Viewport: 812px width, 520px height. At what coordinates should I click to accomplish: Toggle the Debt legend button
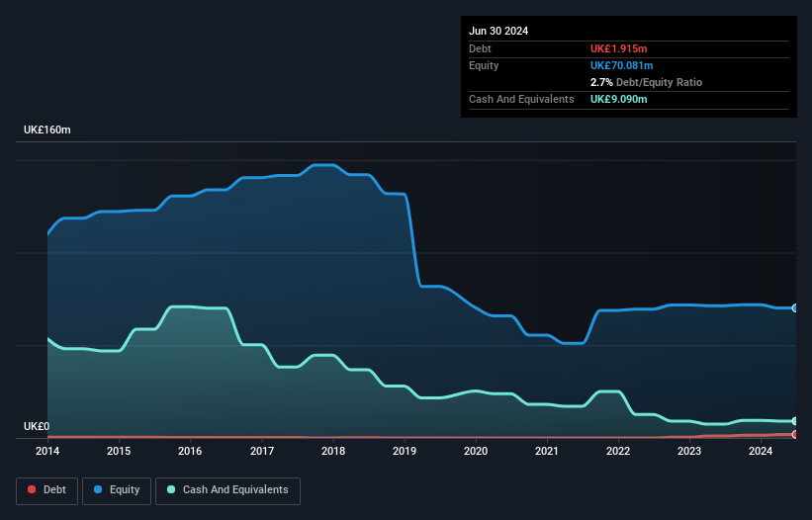tap(47, 490)
